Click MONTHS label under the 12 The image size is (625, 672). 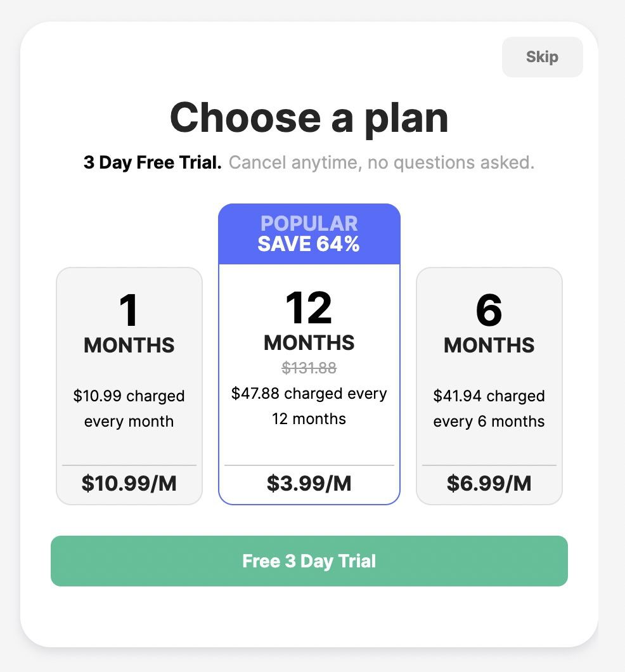[x=309, y=343]
